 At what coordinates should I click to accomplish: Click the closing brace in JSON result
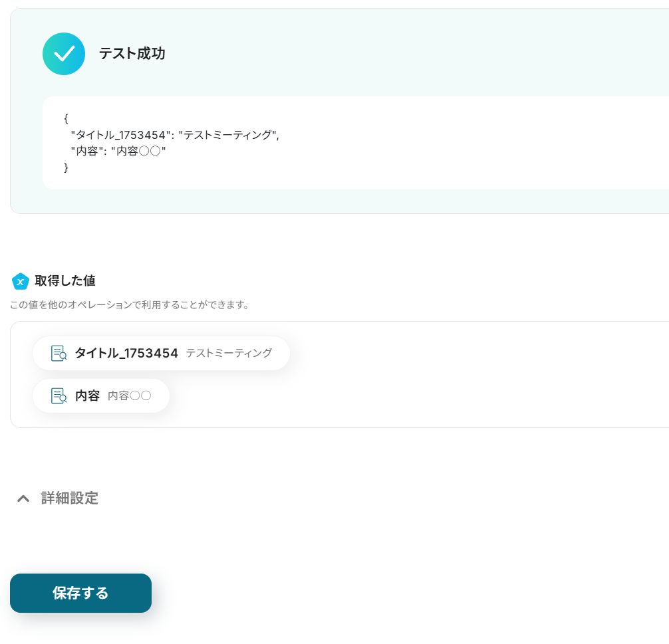click(66, 168)
